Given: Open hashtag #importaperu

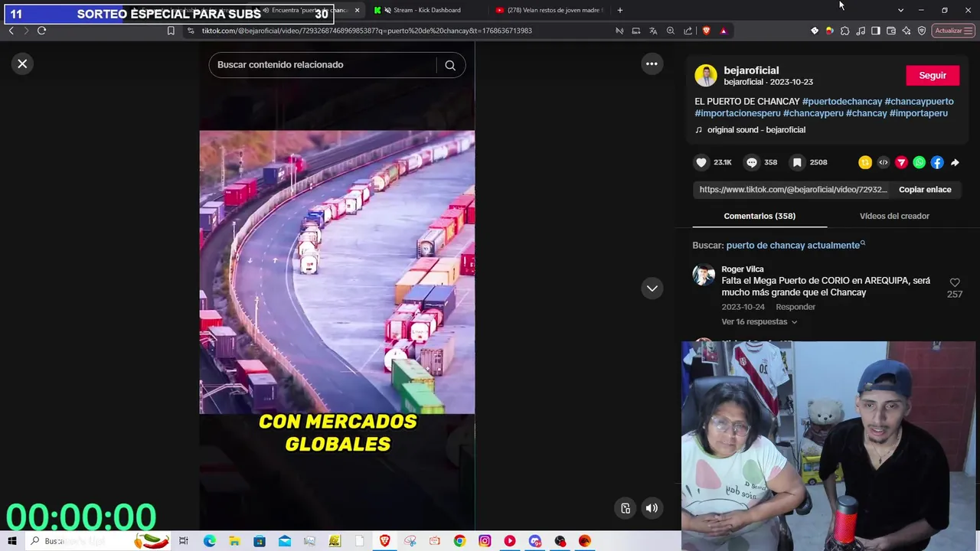Looking at the screenshot, I should coord(919,113).
